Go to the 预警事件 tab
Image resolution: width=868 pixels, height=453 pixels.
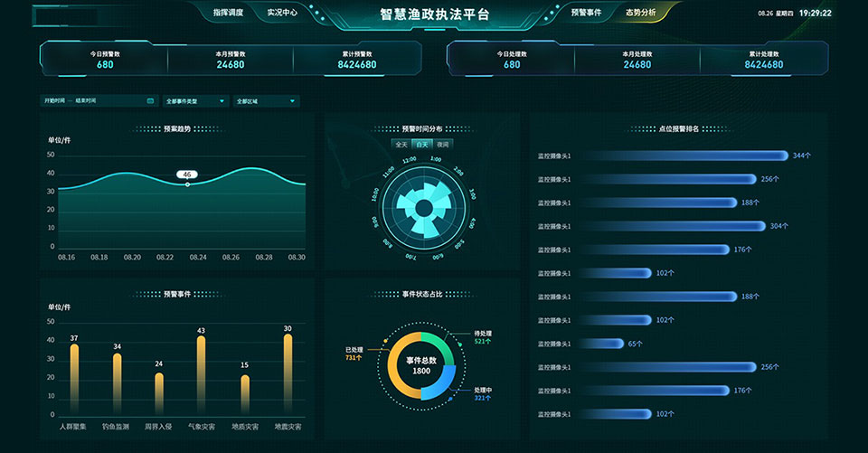coord(586,14)
